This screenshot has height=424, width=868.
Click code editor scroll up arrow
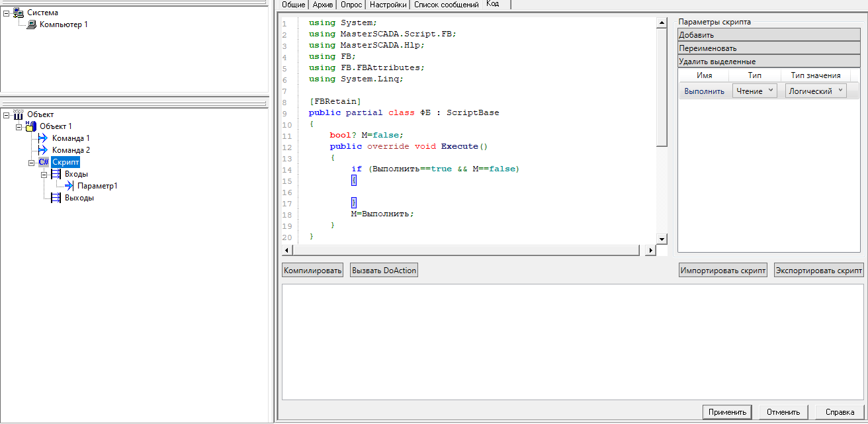pyautogui.click(x=662, y=22)
